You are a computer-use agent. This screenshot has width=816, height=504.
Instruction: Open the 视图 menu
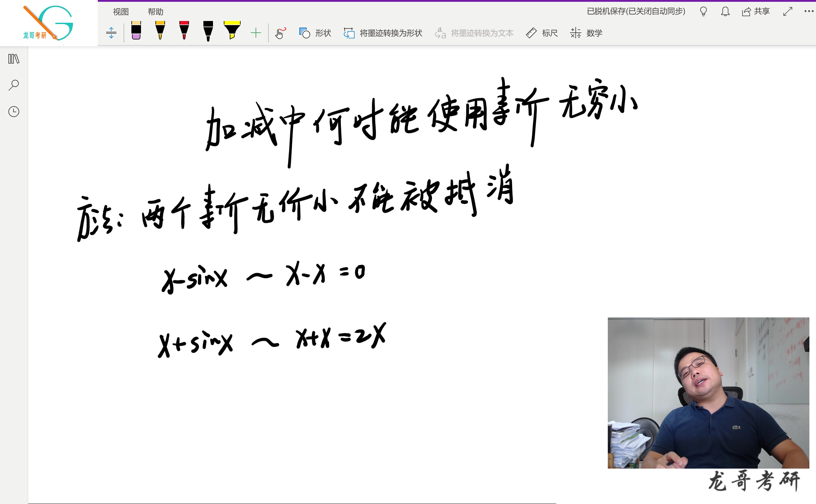click(121, 11)
